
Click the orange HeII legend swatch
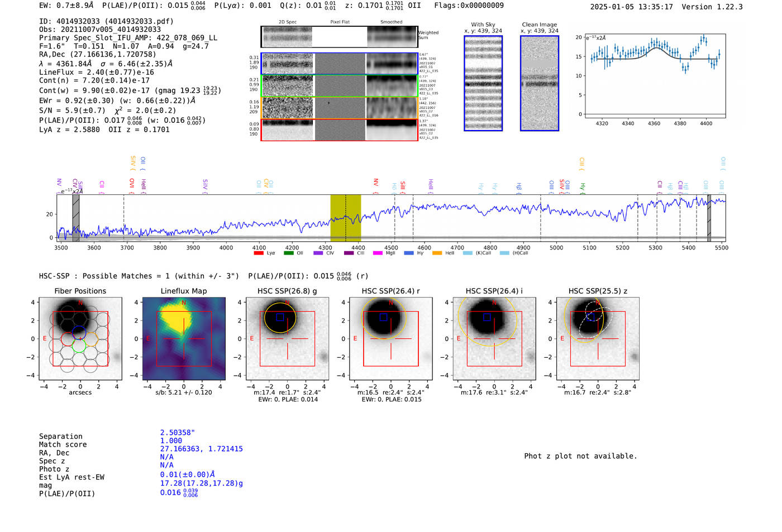437,253
